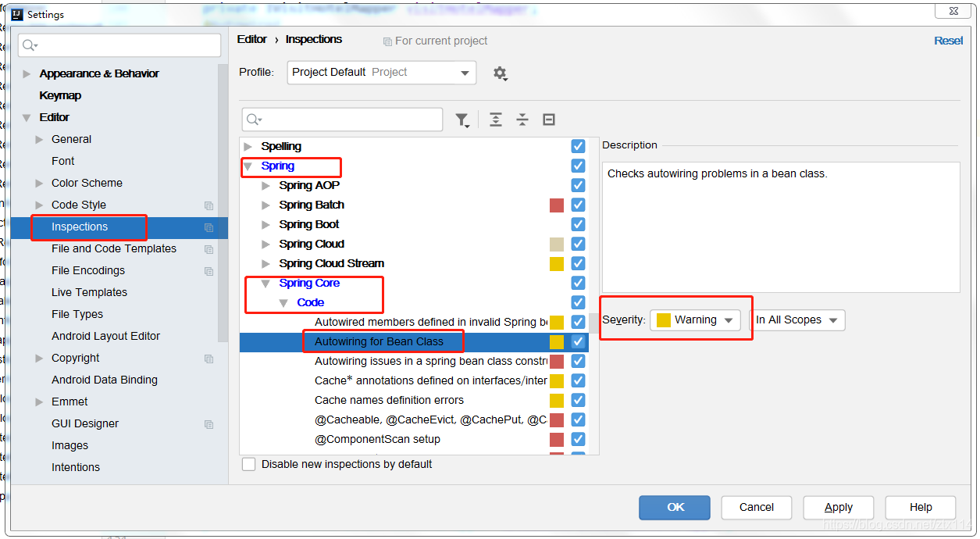This screenshot has height=539, width=980.
Task: Click the per-project icon beside Inspections sidebar item
Action: (x=208, y=227)
